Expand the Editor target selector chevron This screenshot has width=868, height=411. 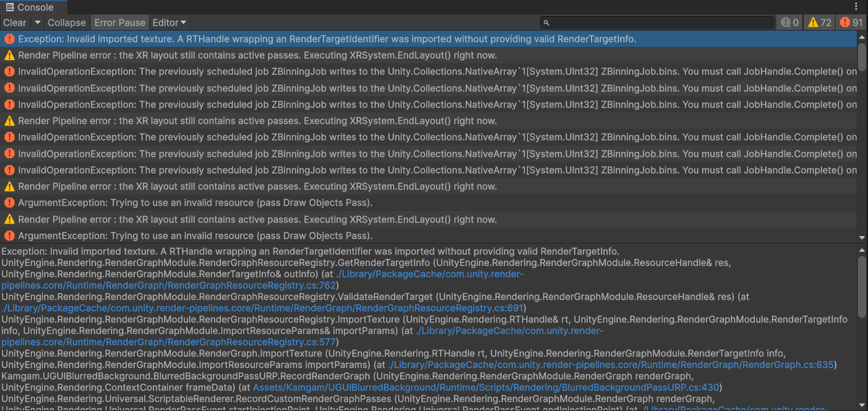click(x=183, y=22)
